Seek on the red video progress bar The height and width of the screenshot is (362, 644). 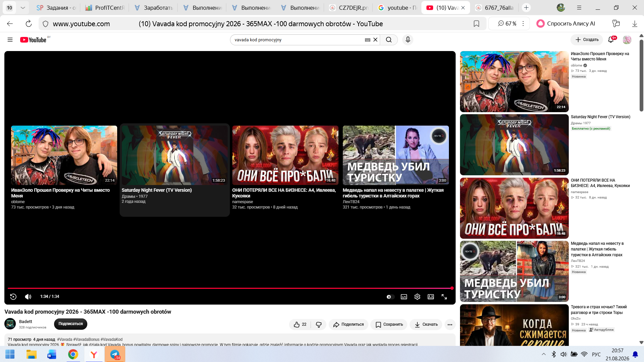[x=230, y=288]
